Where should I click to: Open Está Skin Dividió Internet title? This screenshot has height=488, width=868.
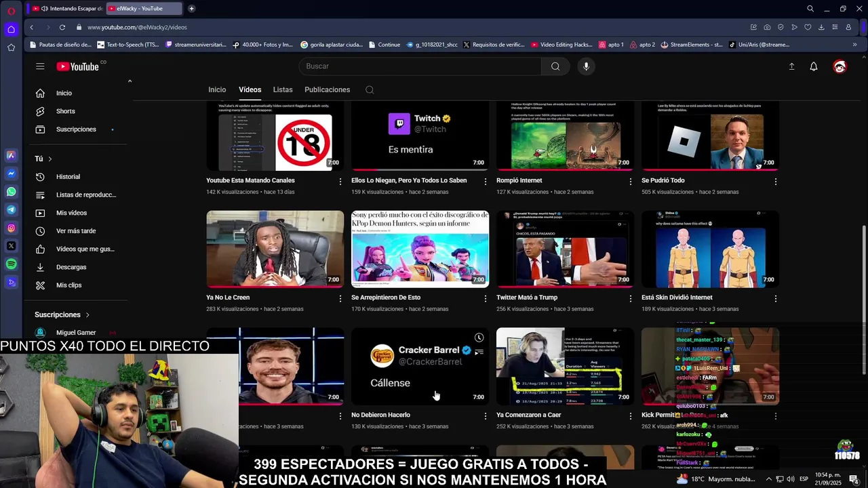point(677,298)
